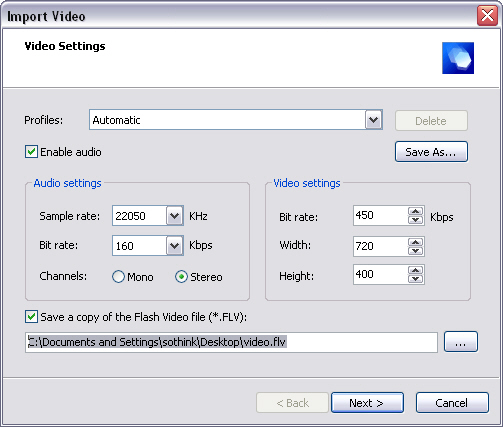Toggle Save a copy of Flash Video file
This screenshot has width=503, height=427.
[x=31, y=316]
